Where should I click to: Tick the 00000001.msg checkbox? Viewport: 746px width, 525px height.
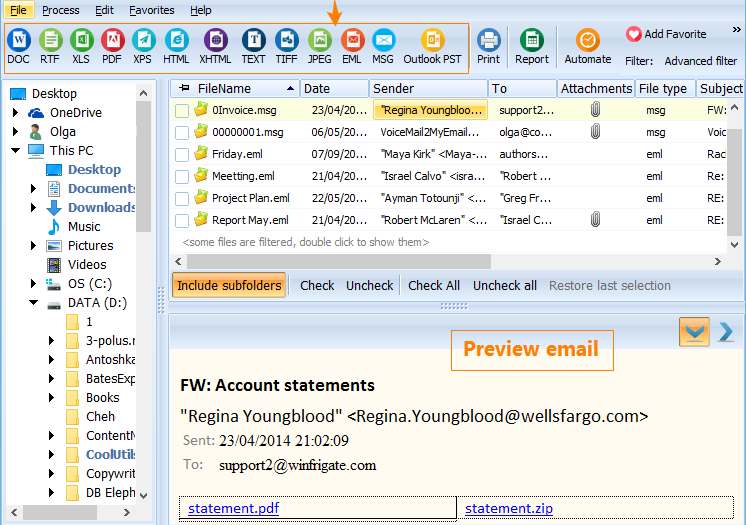182,132
